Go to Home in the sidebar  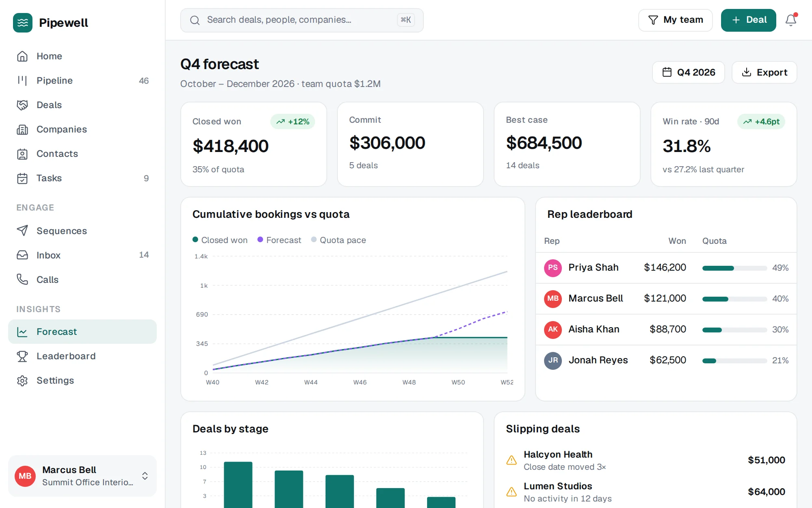(x=82, y=56)
